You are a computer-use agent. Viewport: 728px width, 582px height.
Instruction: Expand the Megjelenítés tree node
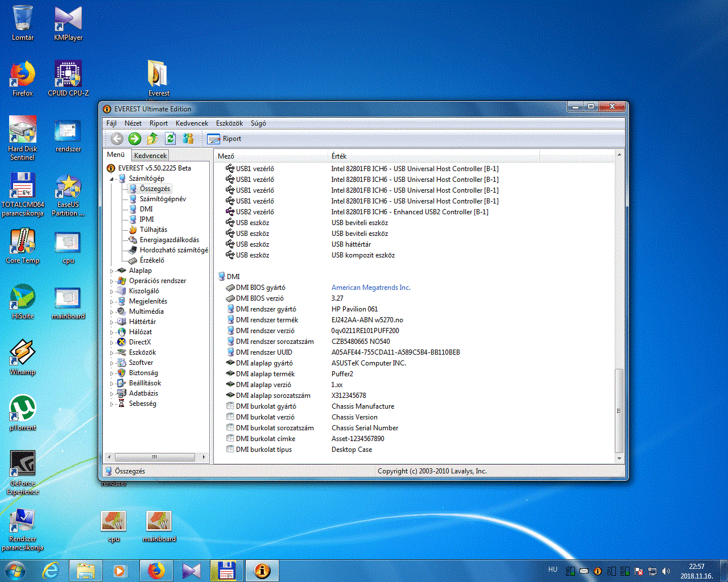click(x=112, y=302)
